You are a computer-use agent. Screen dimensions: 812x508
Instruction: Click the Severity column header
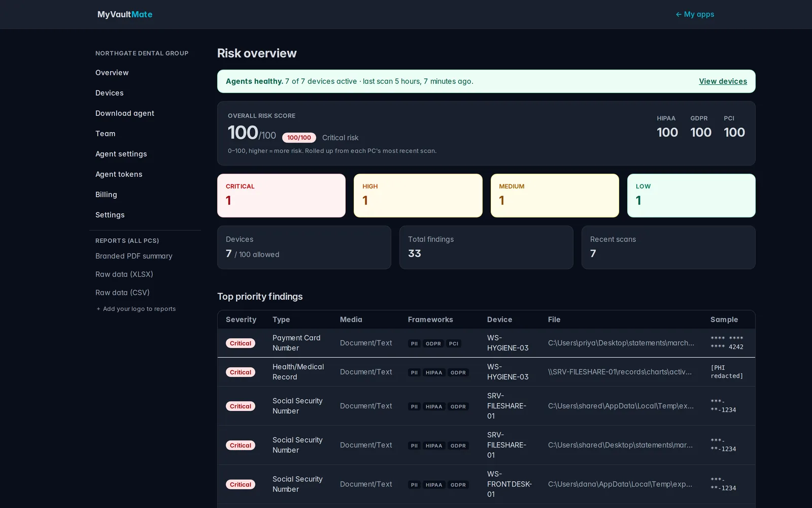click(x=241, y=320)
